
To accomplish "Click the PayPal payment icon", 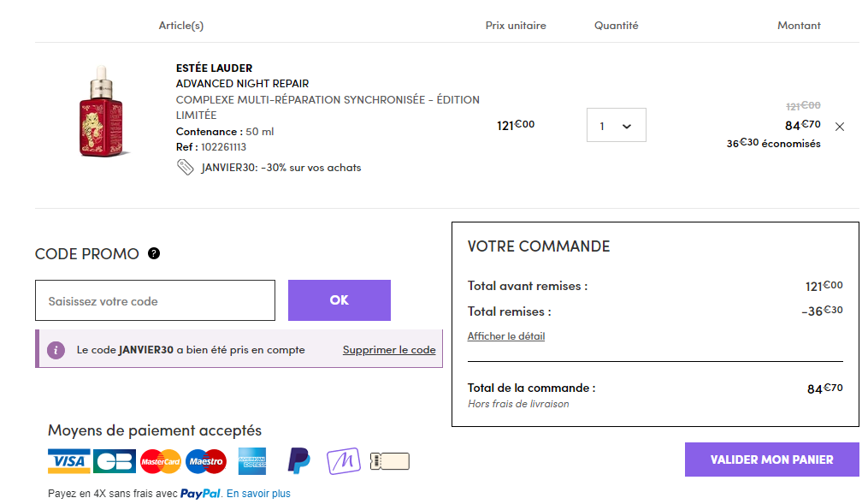I will (x=298, y=460).
